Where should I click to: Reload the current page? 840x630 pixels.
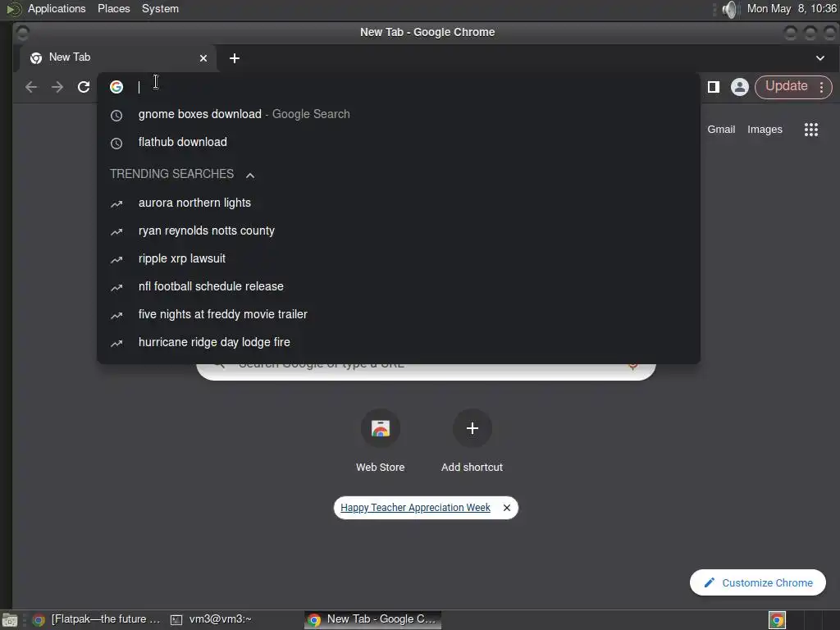point(84,87)
